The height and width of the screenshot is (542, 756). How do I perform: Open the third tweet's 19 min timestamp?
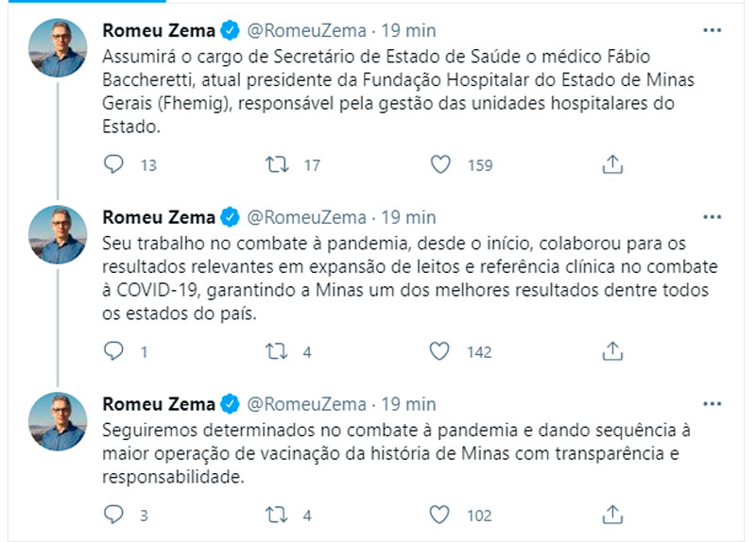[408, 404]
